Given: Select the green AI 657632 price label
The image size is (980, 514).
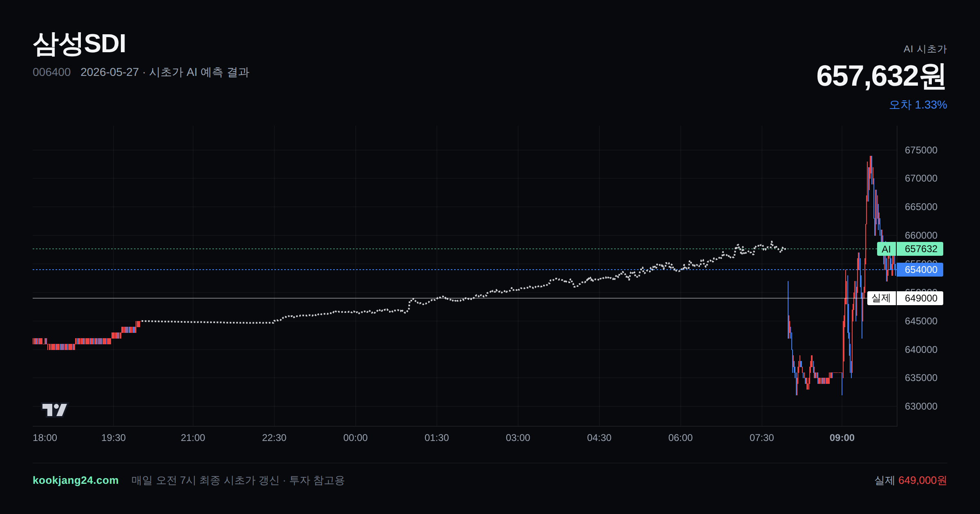Looking at the screenshot, I should pos(910,249).
